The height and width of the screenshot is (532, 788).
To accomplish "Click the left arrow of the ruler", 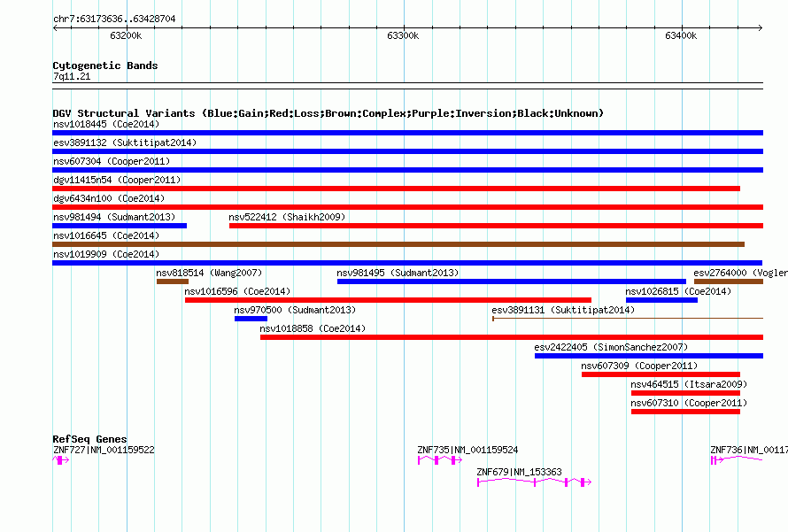I will click(55, 27).
